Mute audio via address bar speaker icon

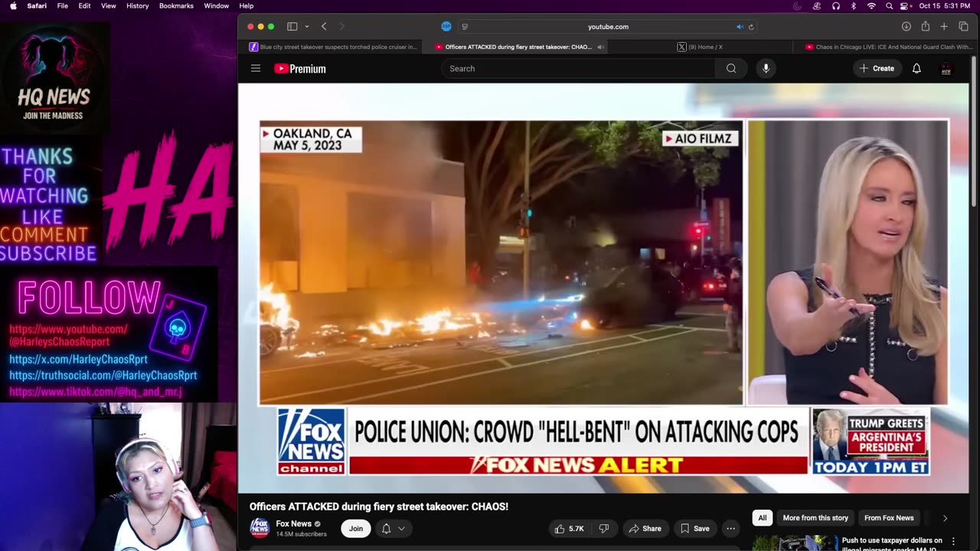[x=740, y=26]
